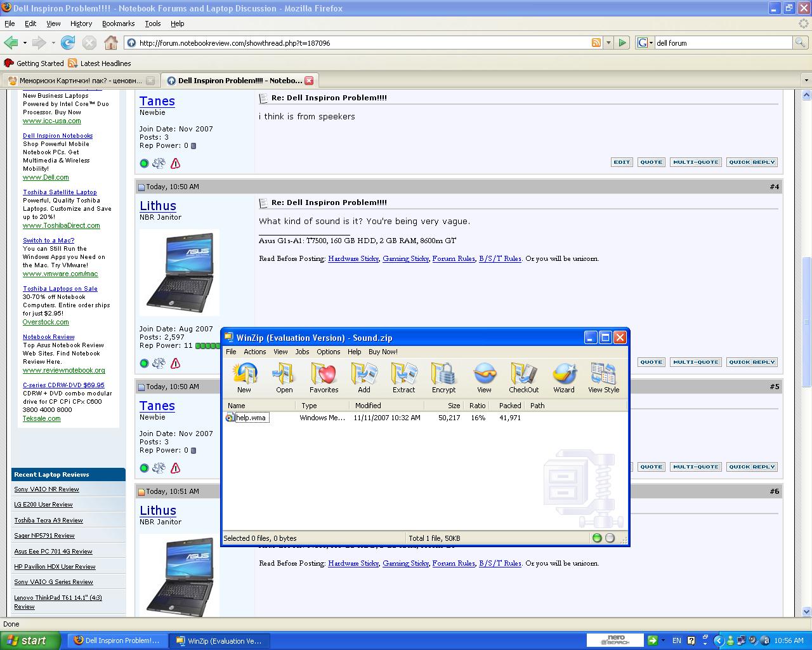The width and height of the screenshot is (812, 650).
Task: Open Forum Rules link in post #4
Action: click(x=454, y=258)
